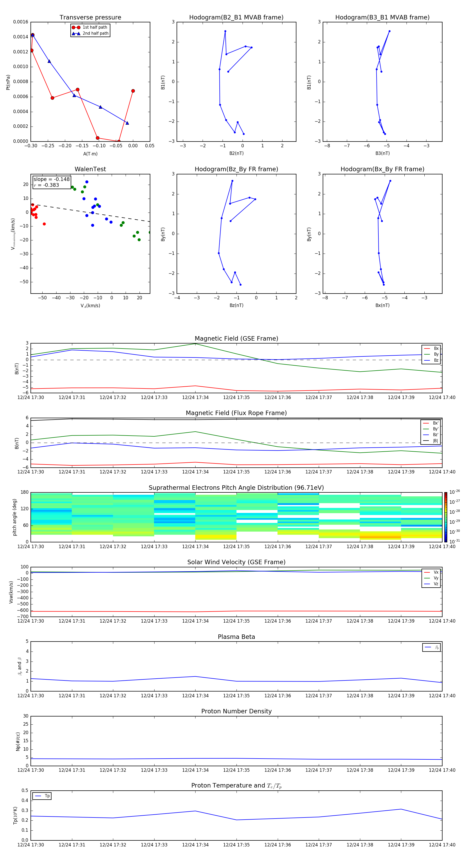Click 'By' entry in GSE legend
473x868 pixels.
[431, 355]
